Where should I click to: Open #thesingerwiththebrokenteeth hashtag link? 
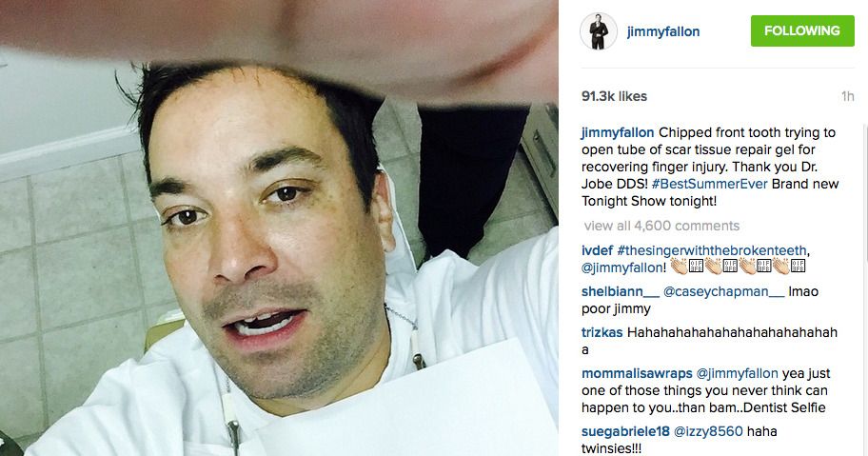point(712,250)
